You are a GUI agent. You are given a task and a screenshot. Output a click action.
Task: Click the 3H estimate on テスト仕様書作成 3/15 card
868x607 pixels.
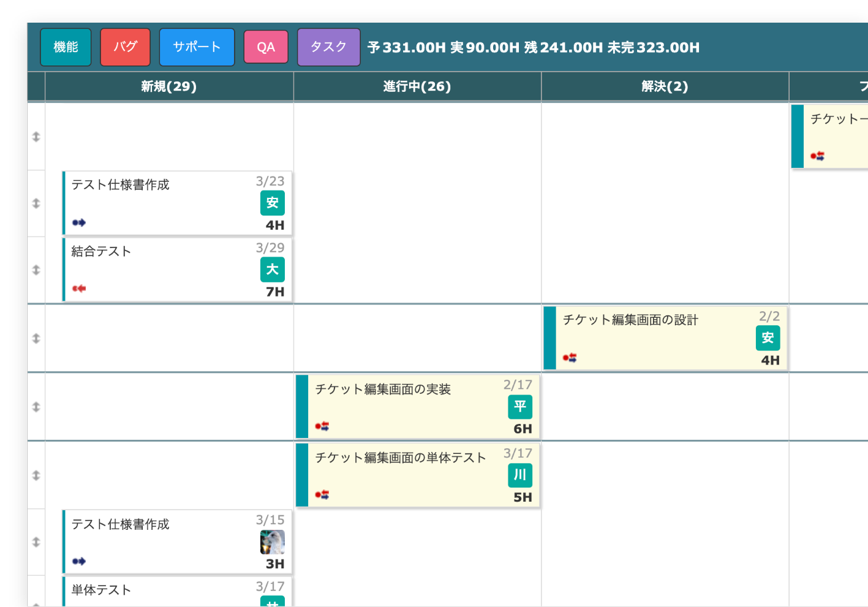point(275,564)
